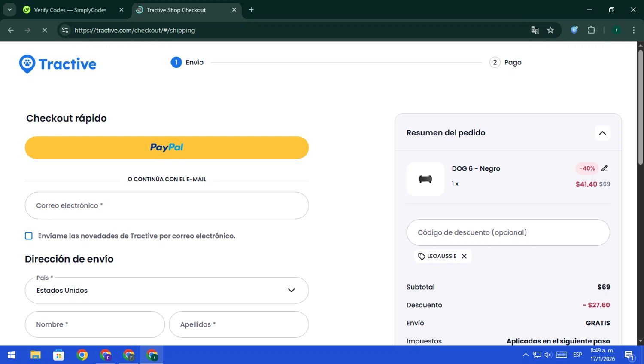Open the first Chrome taskbar icon
The width and height of the screenshot is (644, 364).
(82, 355)
